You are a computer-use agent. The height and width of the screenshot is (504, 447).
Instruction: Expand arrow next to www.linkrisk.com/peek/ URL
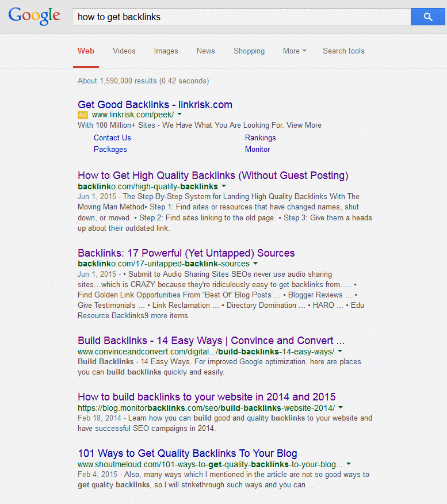click(179, 114)
